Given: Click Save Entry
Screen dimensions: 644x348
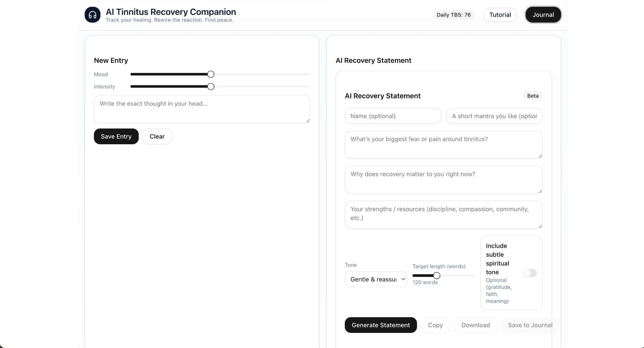Looking at the screenshot, I should pos(116,136).
